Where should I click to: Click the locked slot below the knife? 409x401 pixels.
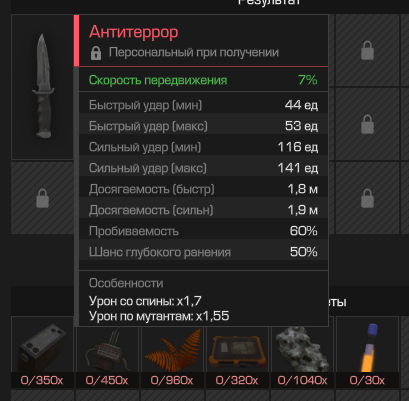42,198
